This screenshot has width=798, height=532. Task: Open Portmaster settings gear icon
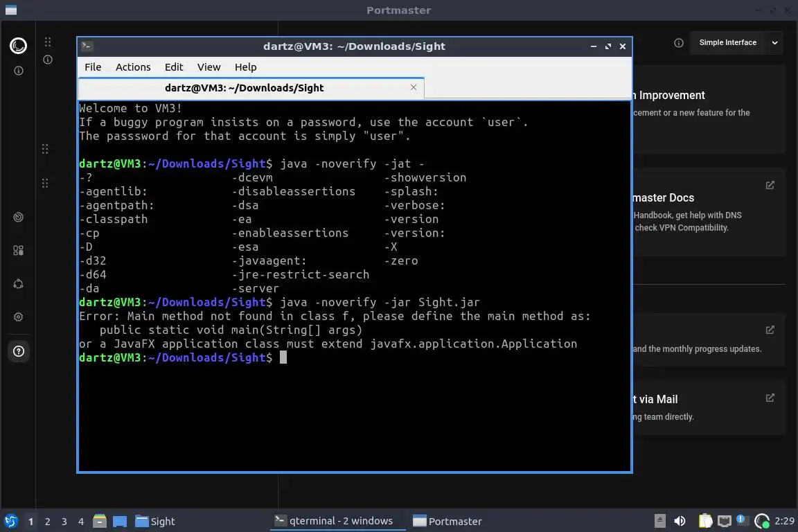point(18,317)
